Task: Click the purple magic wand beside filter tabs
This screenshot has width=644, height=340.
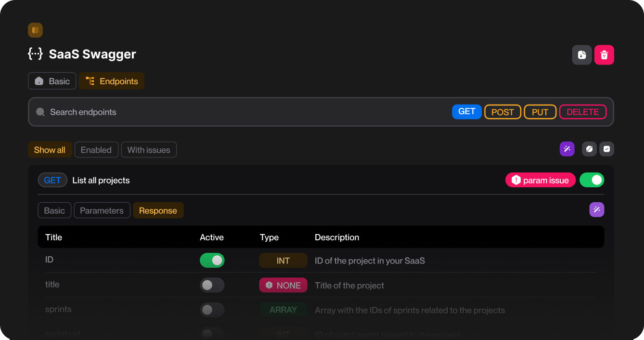Action: coord(567,149)
